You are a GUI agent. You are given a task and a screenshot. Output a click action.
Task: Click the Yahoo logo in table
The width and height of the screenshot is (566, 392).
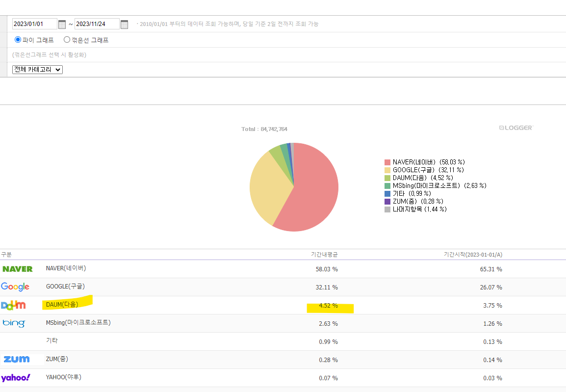(x=16, y=378)
